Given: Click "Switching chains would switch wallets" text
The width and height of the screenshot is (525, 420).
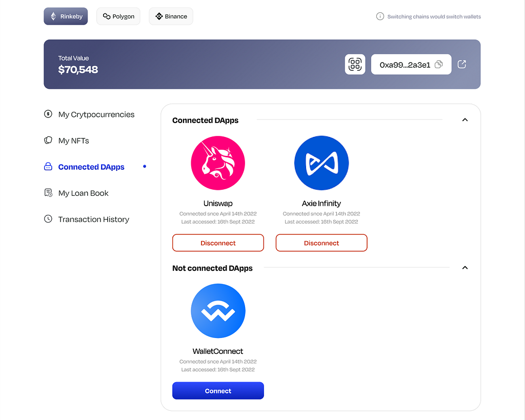Looking at the screenshot, I should [x=434, y=16].
